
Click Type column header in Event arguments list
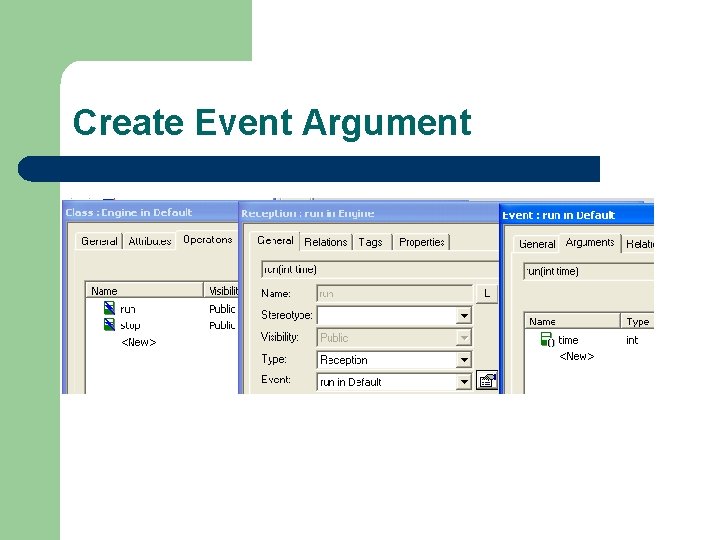click(637, 321)
